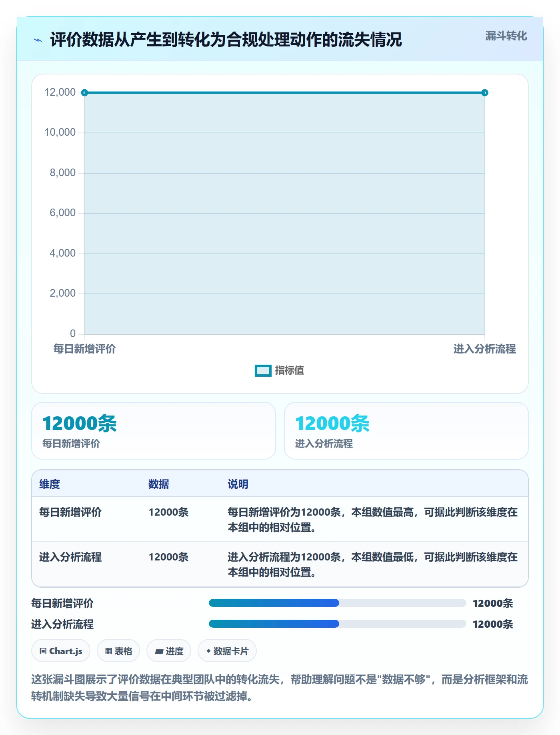Screen dimensions: 560x735
Task: Click the 数据 table column header
Action: 159,484
